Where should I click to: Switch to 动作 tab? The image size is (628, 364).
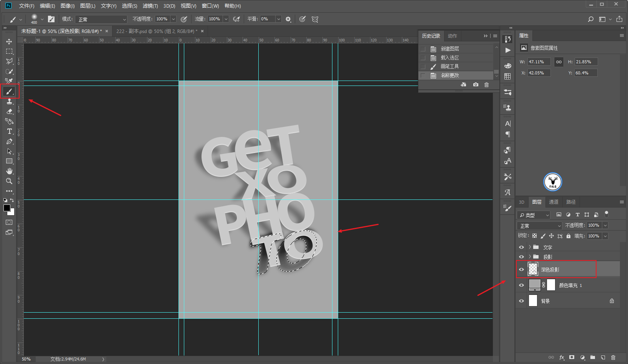click(x=452, y=36)
